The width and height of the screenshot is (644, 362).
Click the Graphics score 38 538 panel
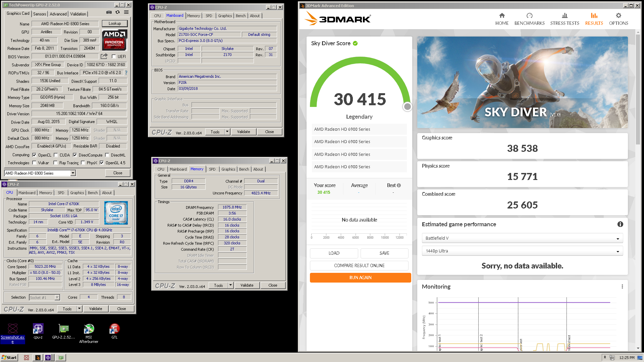522,146
